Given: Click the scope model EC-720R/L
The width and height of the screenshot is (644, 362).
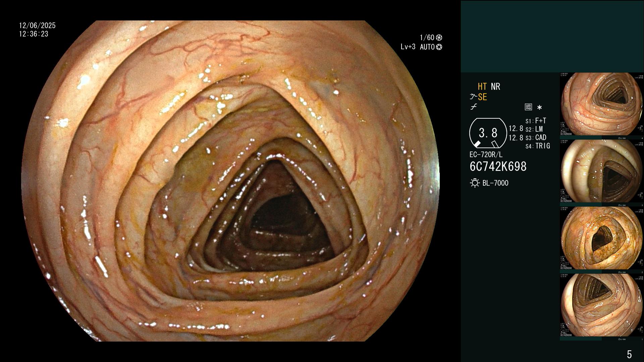Looking at the screenshot, I should pyautogui.click(x=486, y=155).
